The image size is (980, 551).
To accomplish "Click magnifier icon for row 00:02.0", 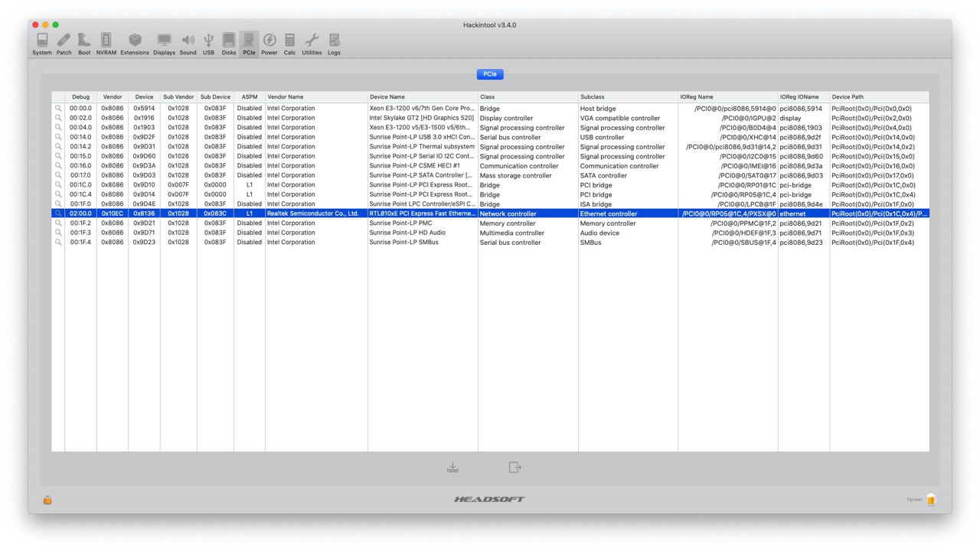I will tap(58, 118).
